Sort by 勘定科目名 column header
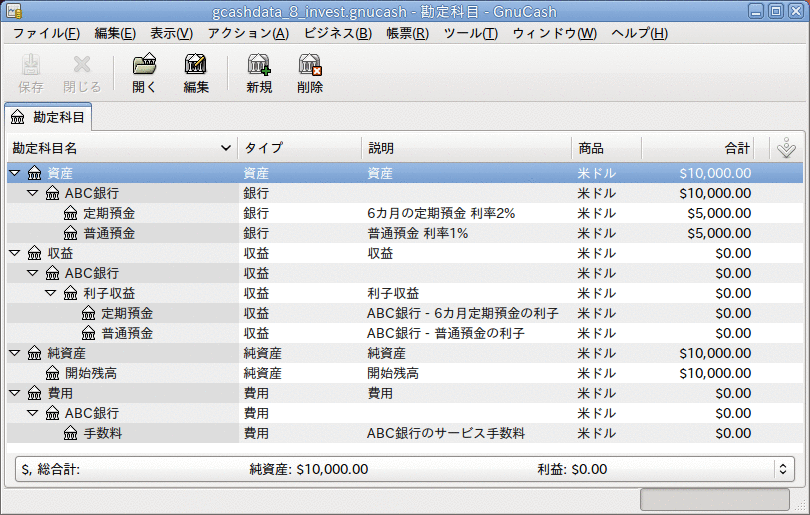The height and width of the screenshot is (515, 810). [x=122, y=148]
